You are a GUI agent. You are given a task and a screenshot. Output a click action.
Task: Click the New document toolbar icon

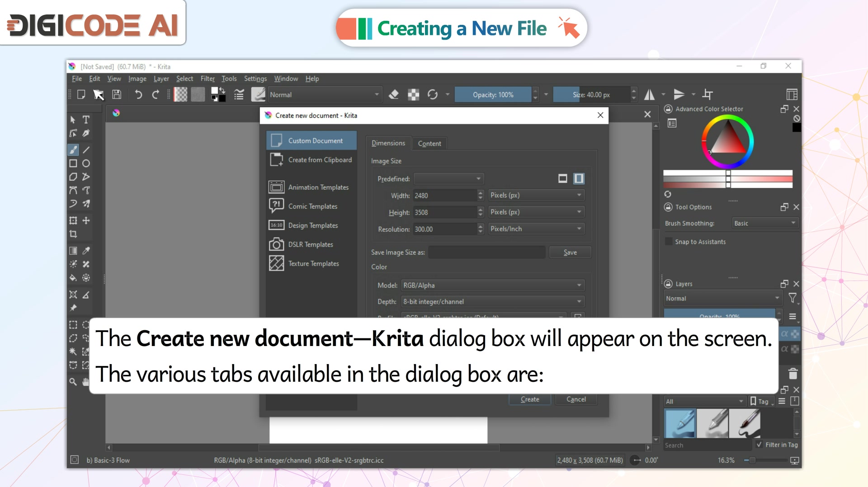[x=81, y=94]
